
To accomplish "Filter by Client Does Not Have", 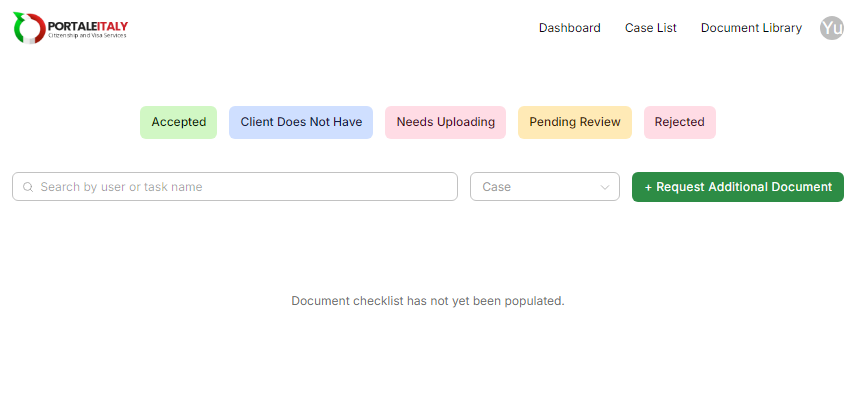I will 301,122.
